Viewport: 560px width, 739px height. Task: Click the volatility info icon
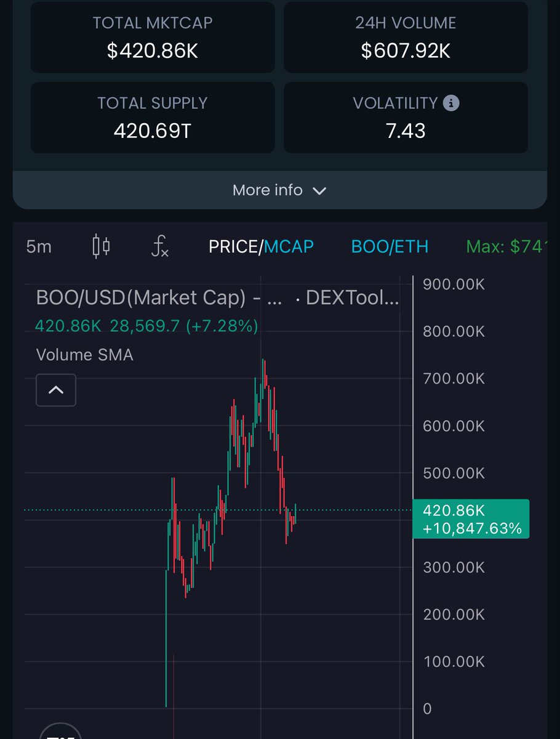451,103
